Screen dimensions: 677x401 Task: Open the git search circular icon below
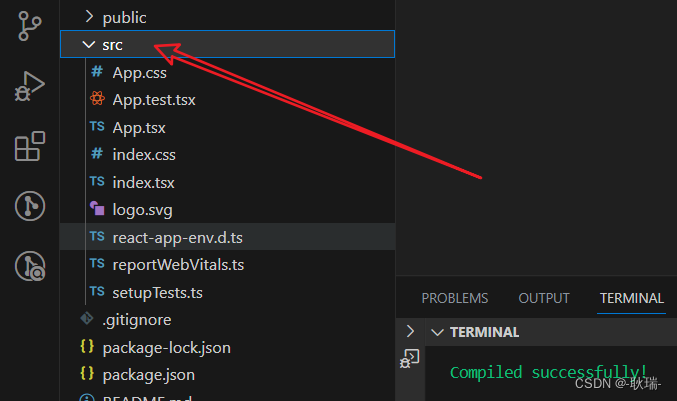click(x=30, y=266)
